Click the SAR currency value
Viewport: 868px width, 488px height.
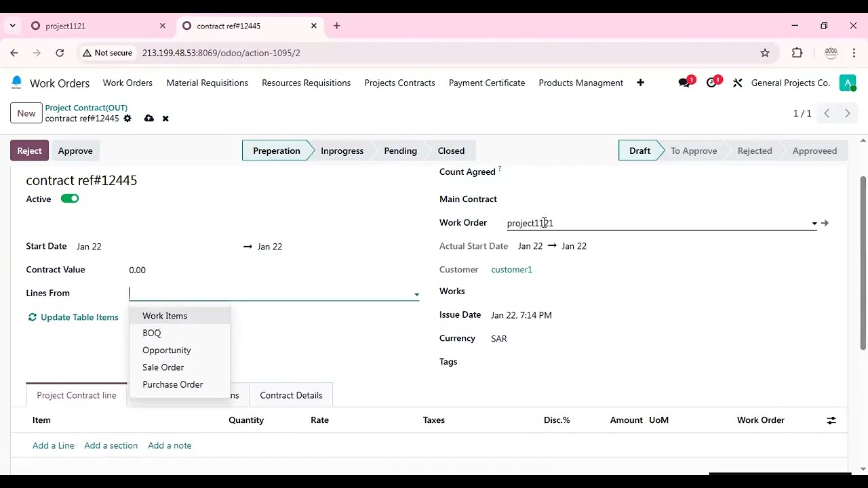click(x=499, y=339)
